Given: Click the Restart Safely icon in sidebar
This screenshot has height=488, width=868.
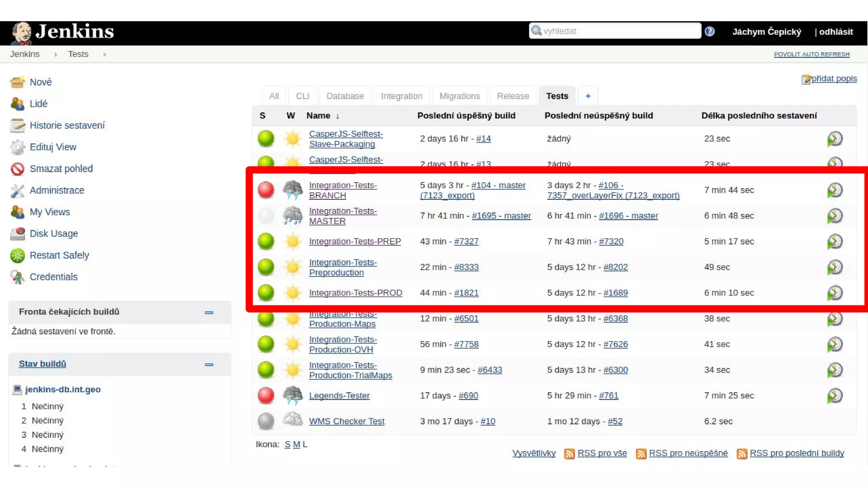Looking at the screenshot, I should coord(17,255).
